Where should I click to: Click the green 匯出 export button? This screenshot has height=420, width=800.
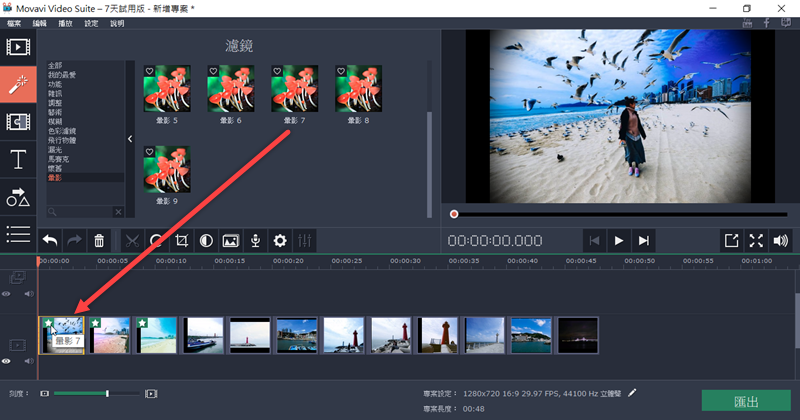click(746, 401)
